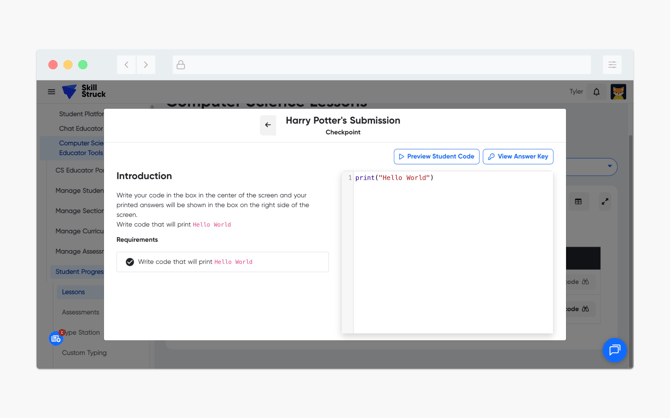The height and width of the screenshot is (418, 670).
Task: Open the hamburger menu beside Skill Struck logo
Action: [52, 92]
